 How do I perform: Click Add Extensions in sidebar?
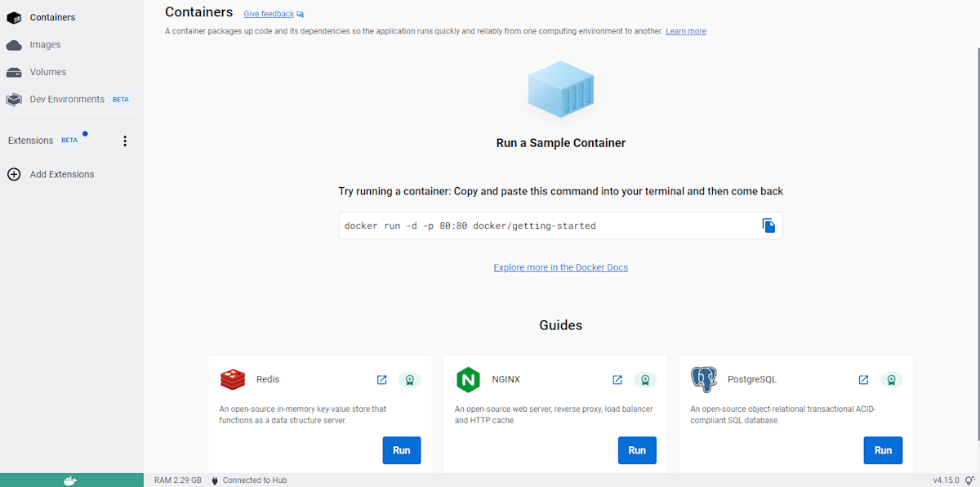[x=62, y=174]
